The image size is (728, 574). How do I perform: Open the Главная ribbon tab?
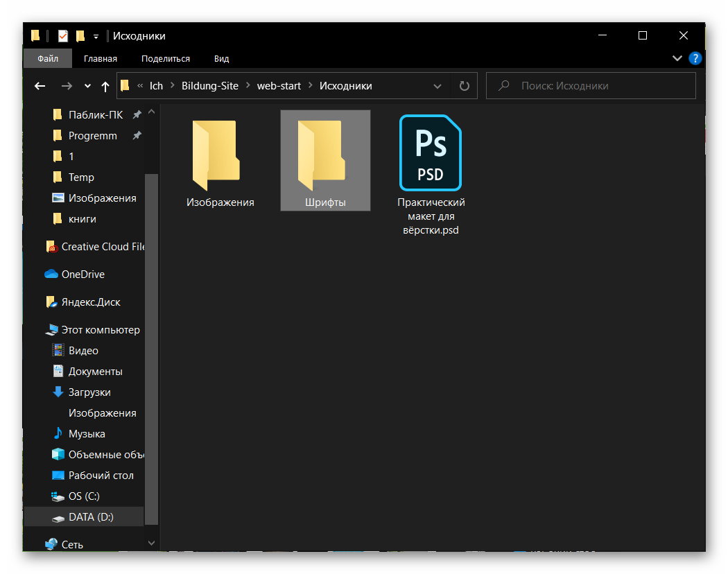pyautogui.click(x=101, y=58)
